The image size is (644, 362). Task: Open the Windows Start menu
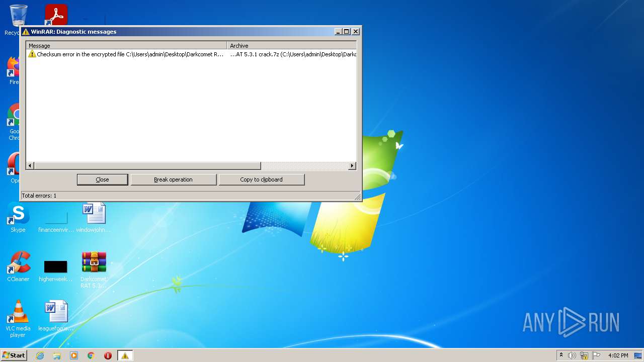pos(14,355)
